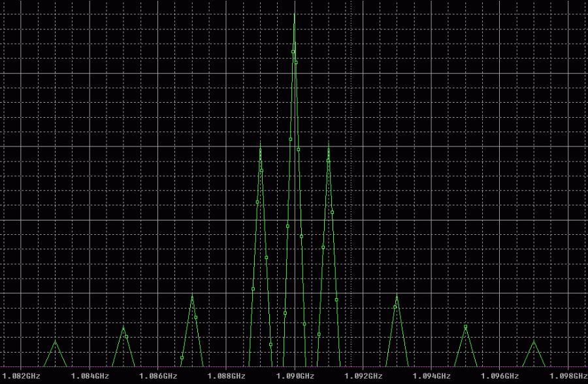Click the 1.086GHz axis label

coord(158,375)
